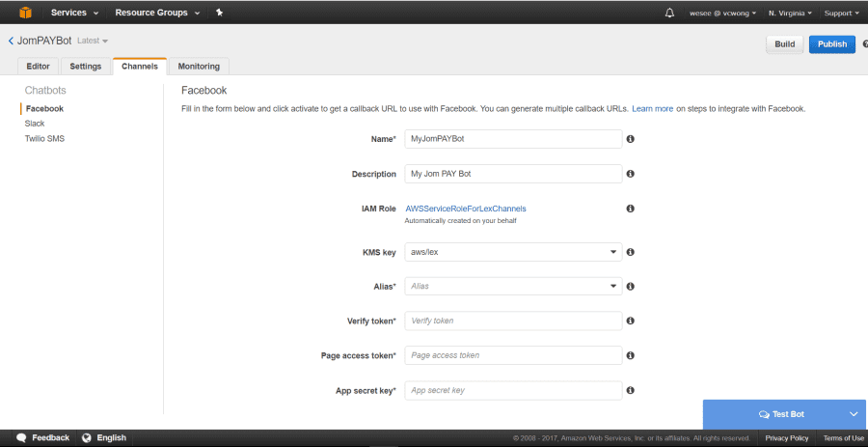Open the N. Virginia region menu
The image size is (868, 447).
click(x=790, y=13)
